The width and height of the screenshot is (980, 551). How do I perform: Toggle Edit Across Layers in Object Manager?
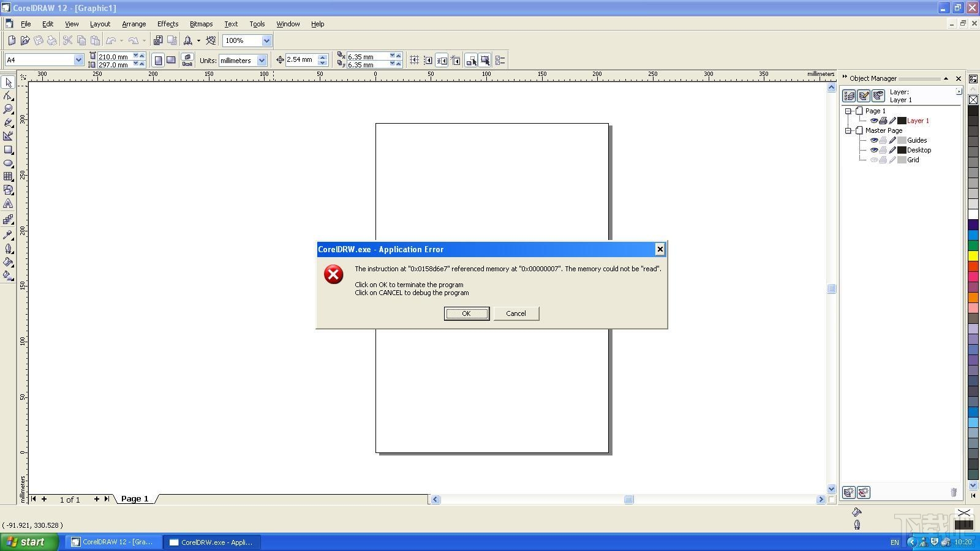(x=864, y=96)
